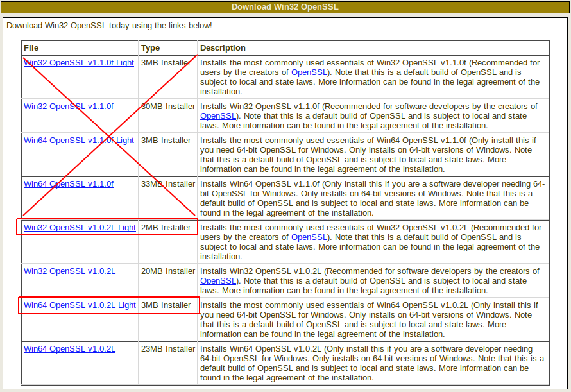Follow OpenSSL link in Win32 v1.0.2L Light description
This screenshot has width=571, height=392.
tap(309, 237)
